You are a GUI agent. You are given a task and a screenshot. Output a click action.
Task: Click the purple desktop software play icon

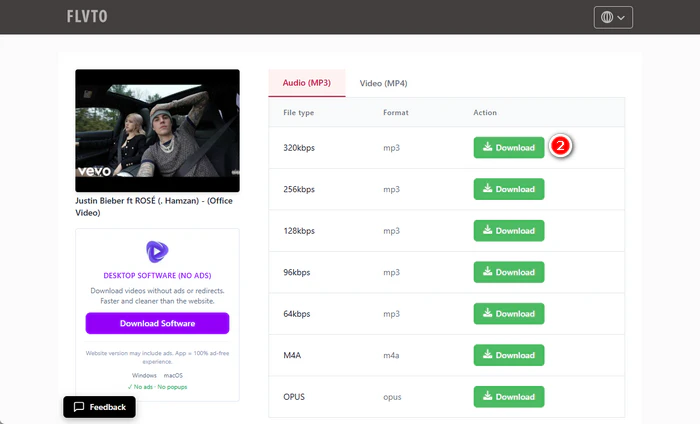point(157,252)
